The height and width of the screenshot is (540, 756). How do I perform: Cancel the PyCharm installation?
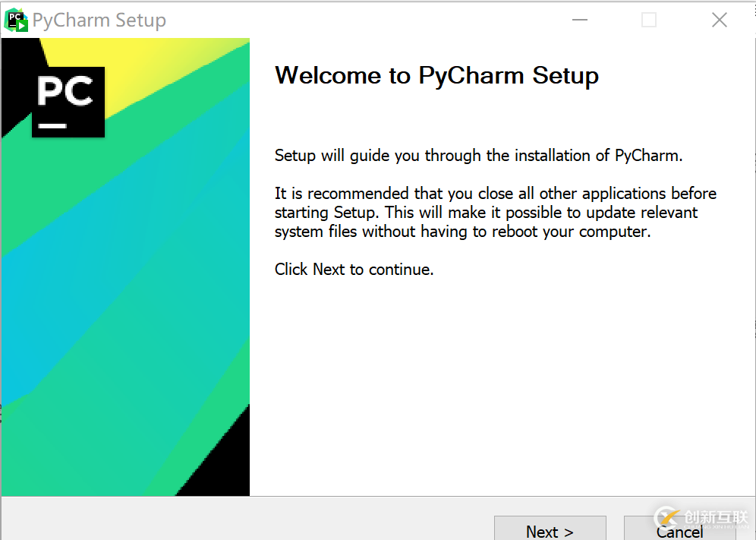(x=679, y=531)
